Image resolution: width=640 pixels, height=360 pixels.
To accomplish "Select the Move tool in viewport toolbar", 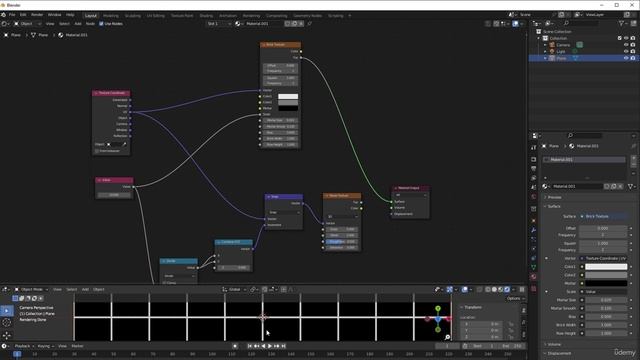I will (7, 335).
